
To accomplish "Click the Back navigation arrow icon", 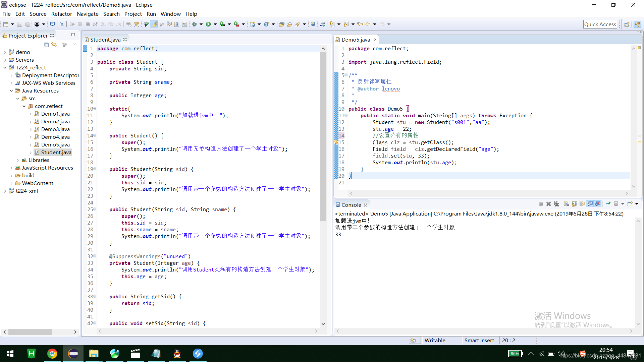I will click(368, 24).
